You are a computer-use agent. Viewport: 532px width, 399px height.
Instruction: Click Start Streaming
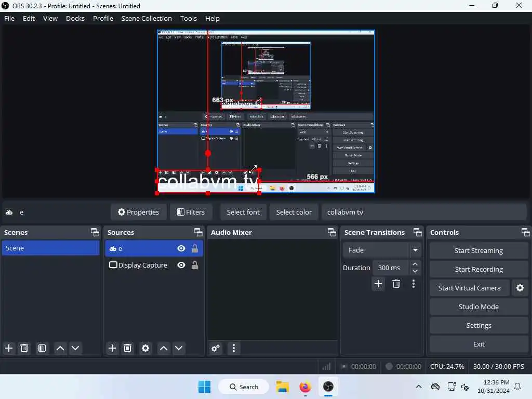point(478,250)
